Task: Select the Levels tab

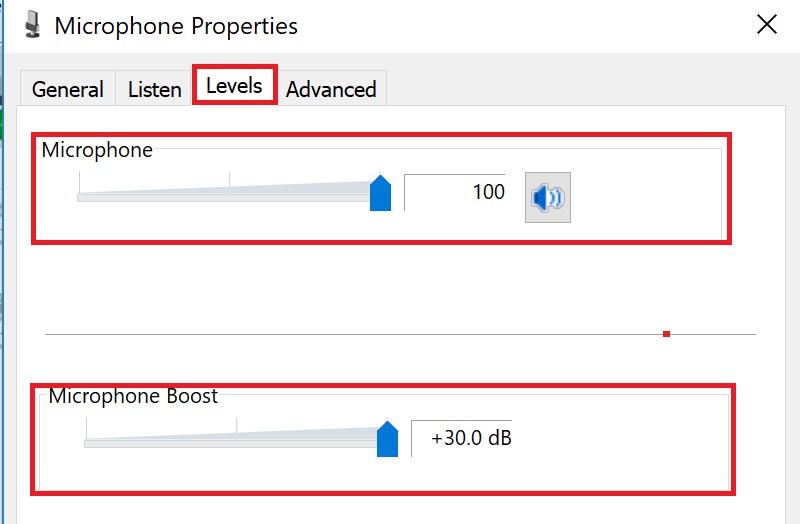Action: [x=234, y=86]
